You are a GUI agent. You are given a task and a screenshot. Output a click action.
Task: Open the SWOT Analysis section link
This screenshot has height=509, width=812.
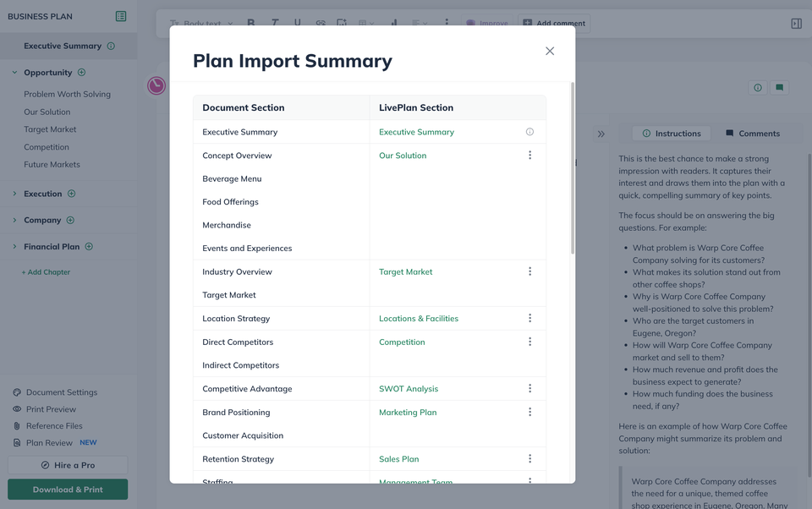(408, 389)
